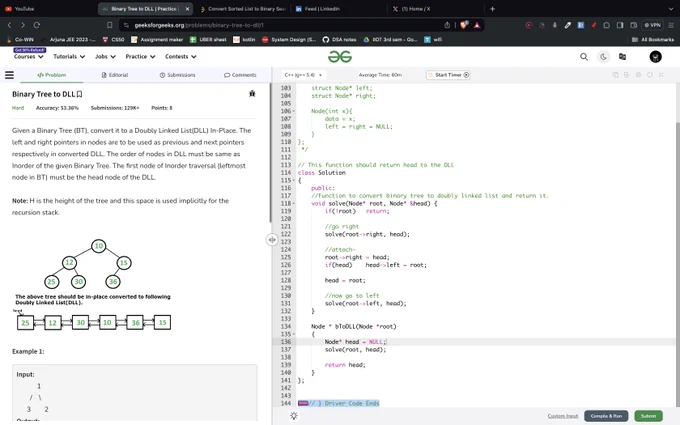680x425 pixels.
Task: Bookmark the Binary Tree to DLL problem
Action: (79, 94)
